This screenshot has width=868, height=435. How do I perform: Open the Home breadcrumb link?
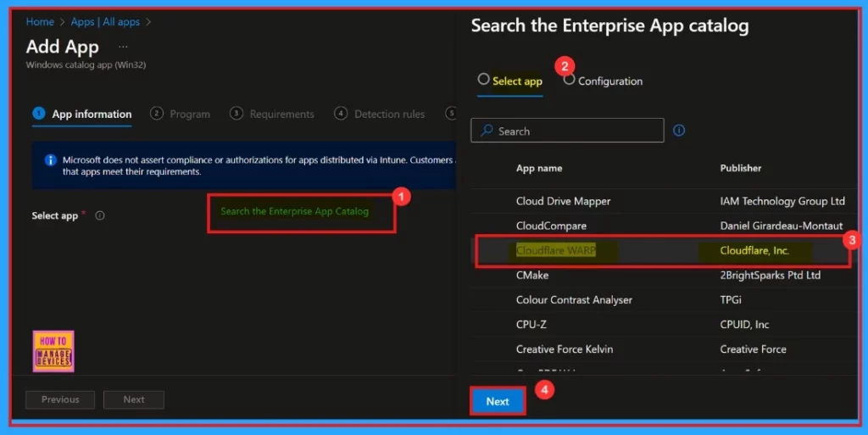[40, 22]
